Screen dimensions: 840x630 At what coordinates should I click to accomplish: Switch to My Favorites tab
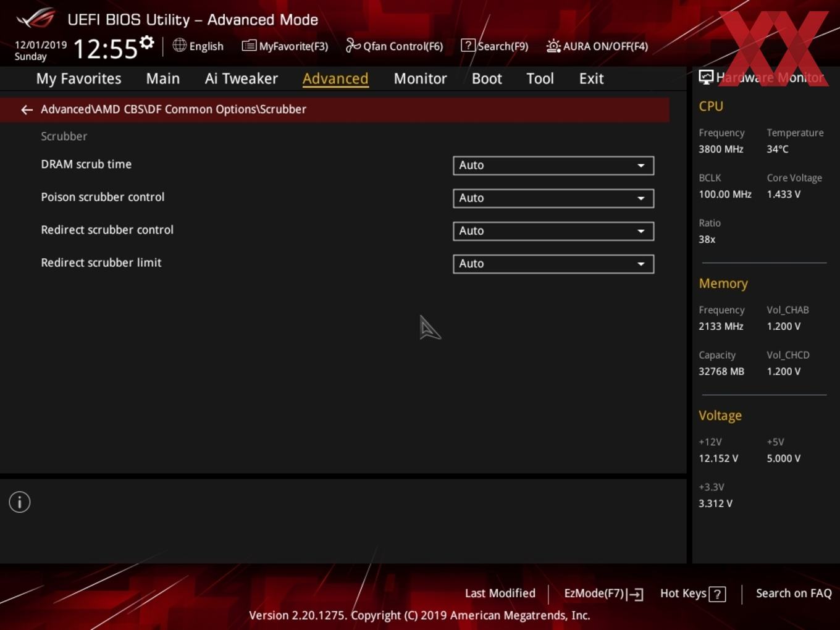[78, 78]
